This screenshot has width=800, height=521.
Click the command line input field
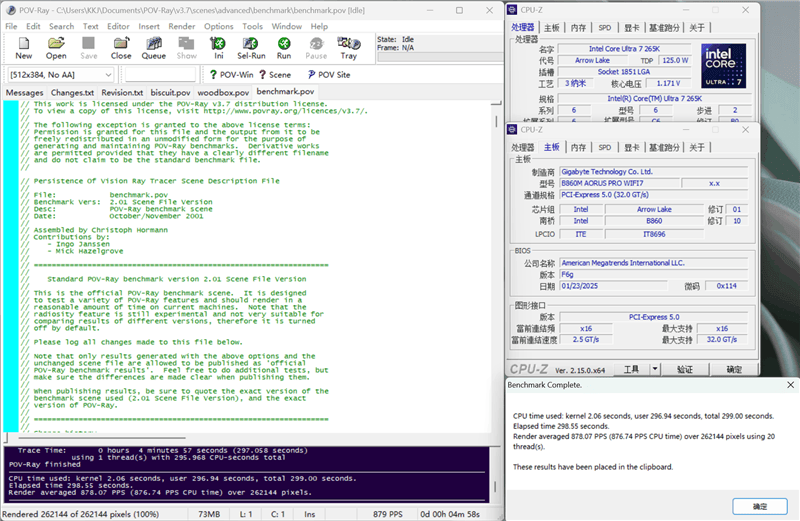coord(160,75)
